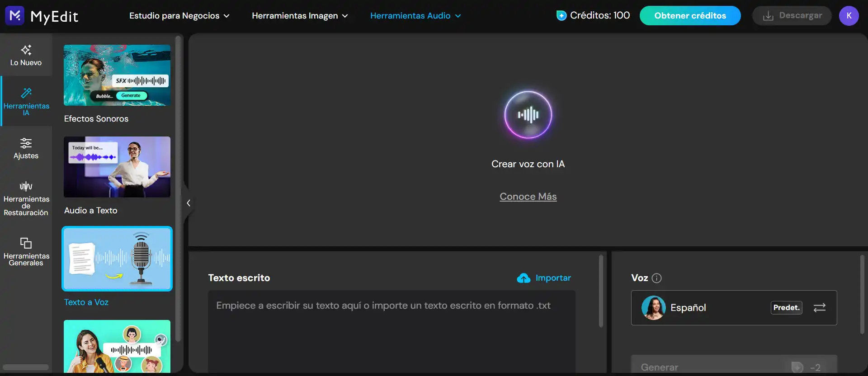Image resolution: width=868 pixels, height=376 pixels.
Task: Click the tools panel vertical scrollbar
Action: [x=178, y=188]
